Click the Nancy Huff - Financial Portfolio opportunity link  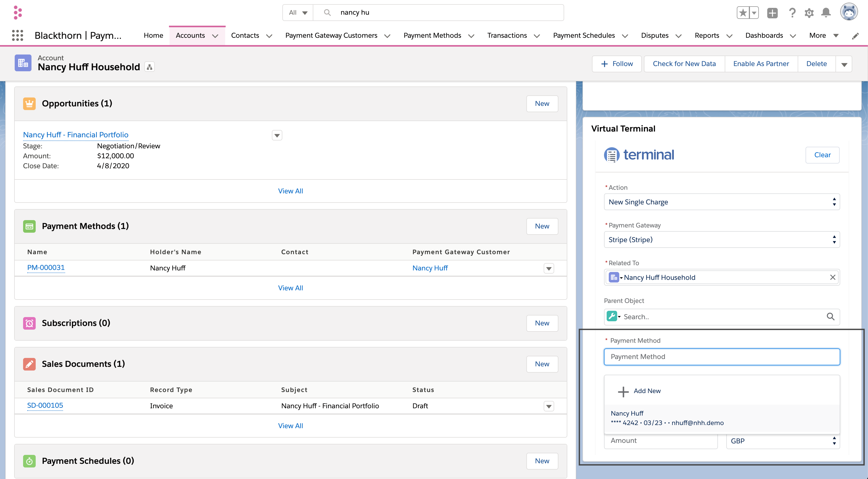coord(76,134)
